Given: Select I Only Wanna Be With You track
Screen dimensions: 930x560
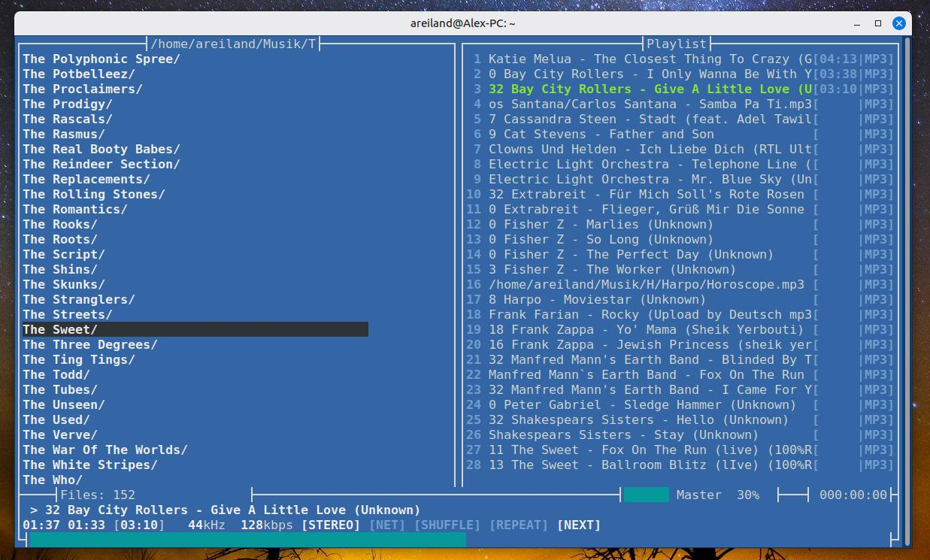Looking at the screenshot, I should tap(680, 74).
